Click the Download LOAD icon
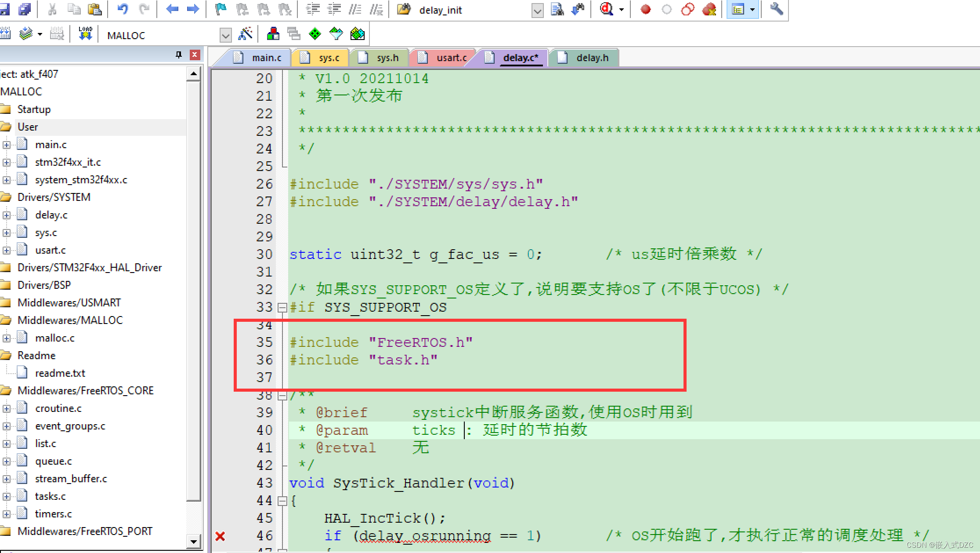Screen dimensions: 980x553 click(85, 33)
